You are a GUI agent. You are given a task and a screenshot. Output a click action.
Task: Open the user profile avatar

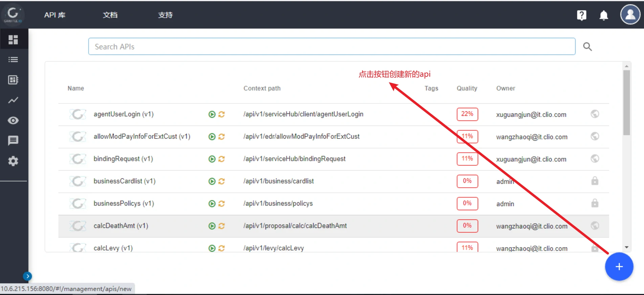[630, 15]
